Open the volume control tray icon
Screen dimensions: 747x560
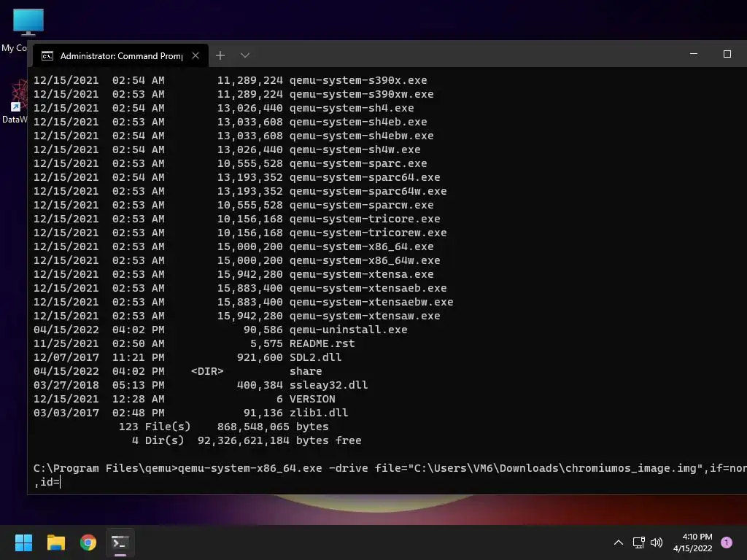coord(657,542)
